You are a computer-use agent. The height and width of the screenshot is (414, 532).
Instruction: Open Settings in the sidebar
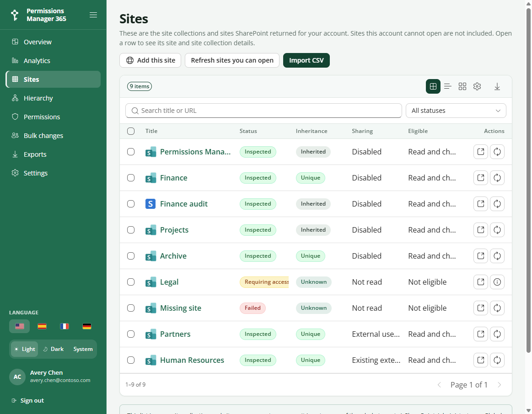pyautogui.click(x=53, y=173)
